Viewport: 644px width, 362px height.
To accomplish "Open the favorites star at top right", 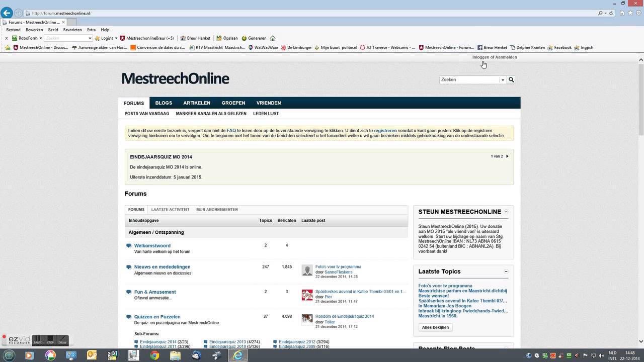I will [630, 13].
